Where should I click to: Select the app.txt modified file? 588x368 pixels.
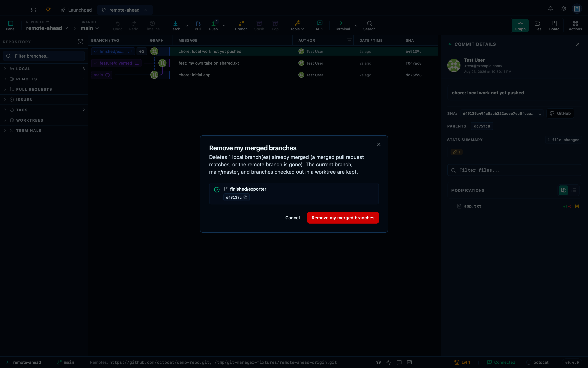(x=514, y=206)
